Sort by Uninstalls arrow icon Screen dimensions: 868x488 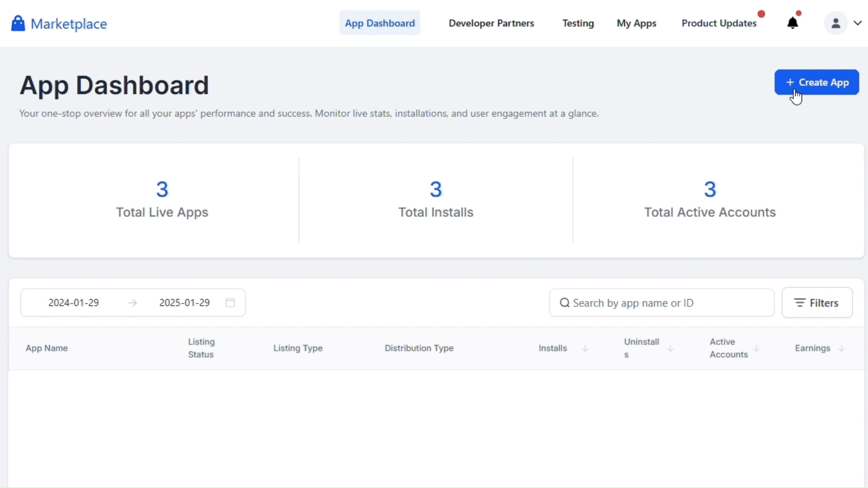[670, 348]
